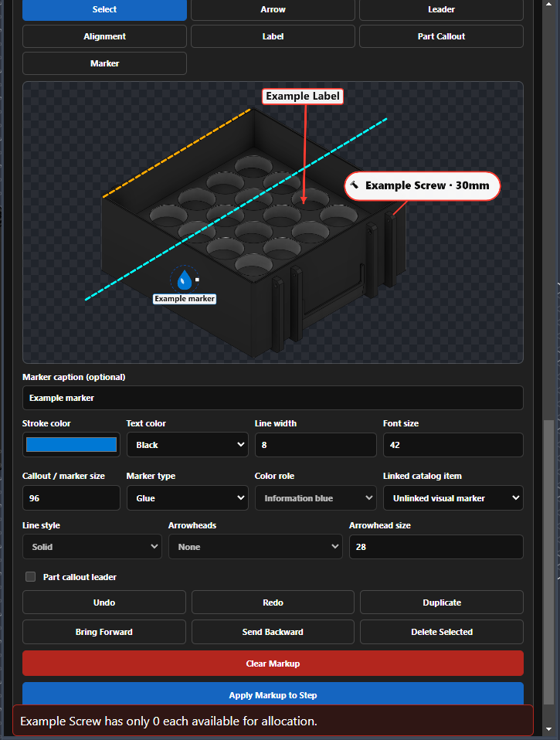Open the Color role dropdown
Screen dimensions: 560x740
[x=316, y=498]
